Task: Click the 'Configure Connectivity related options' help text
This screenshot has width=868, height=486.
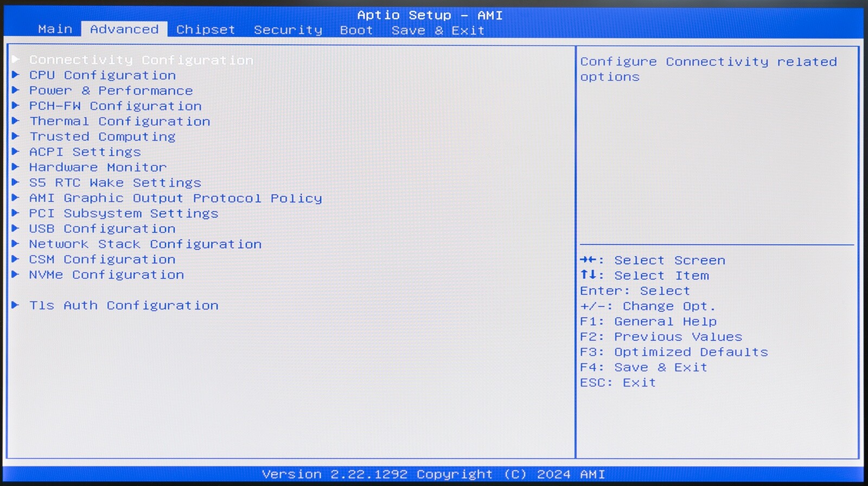Action: coord(709,69)
